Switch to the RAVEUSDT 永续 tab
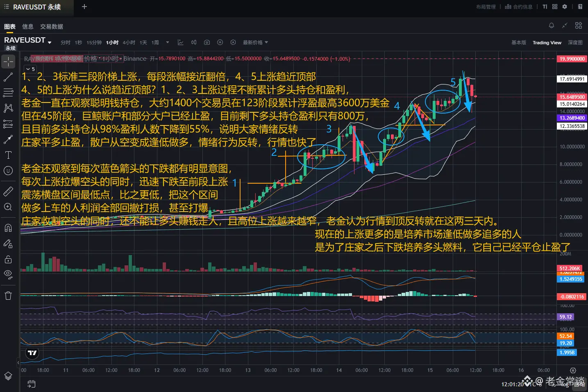 click(37, 7)
